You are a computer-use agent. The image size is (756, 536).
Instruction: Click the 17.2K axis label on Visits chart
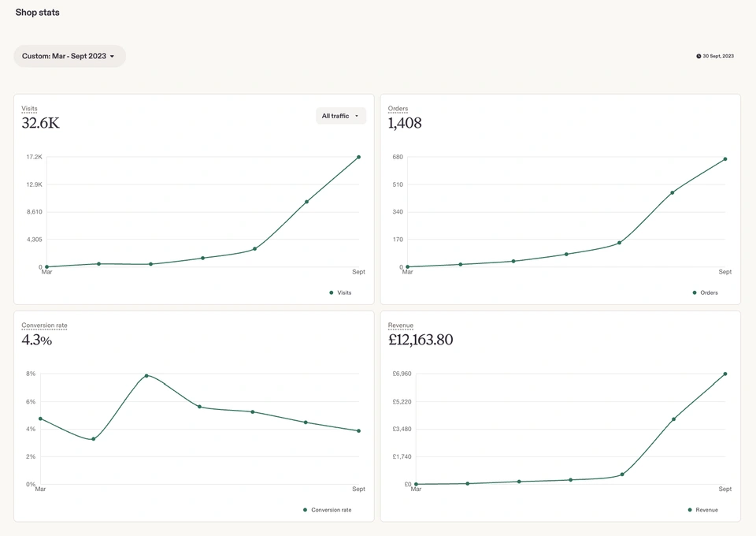[x=34, y=158]
